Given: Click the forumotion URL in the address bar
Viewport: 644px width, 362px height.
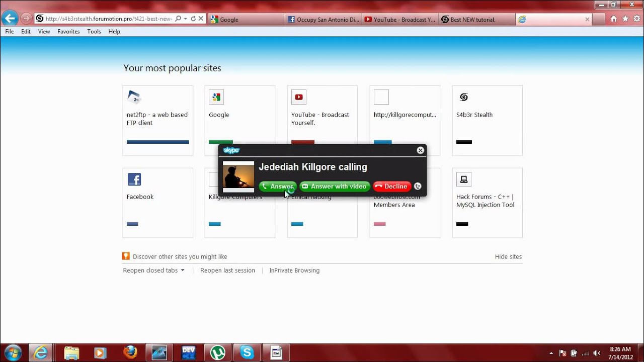Looking at the screenshot, I should [109, 19].
